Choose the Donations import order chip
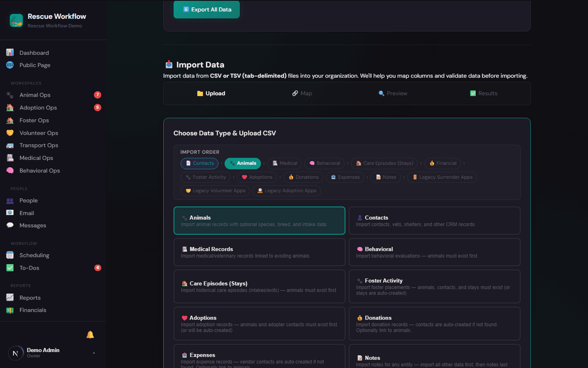 (x=303, y=177)
